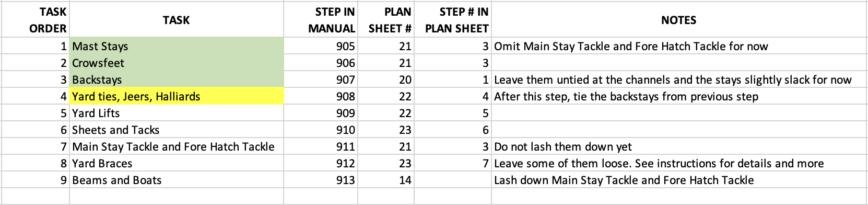Click manual step cell 905
This screenshot has height=205, width=868.
(x=321, y=46)
